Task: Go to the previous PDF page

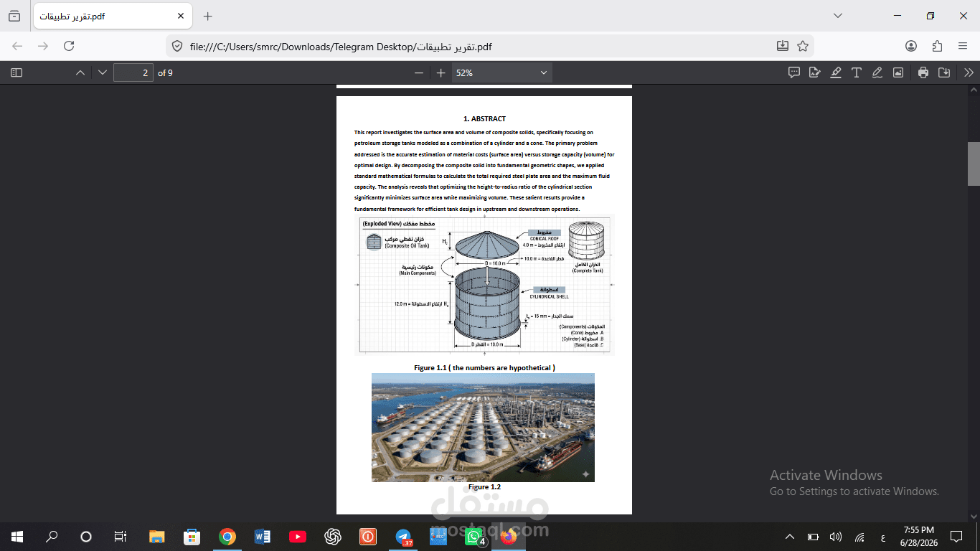Action: point(80,72)
